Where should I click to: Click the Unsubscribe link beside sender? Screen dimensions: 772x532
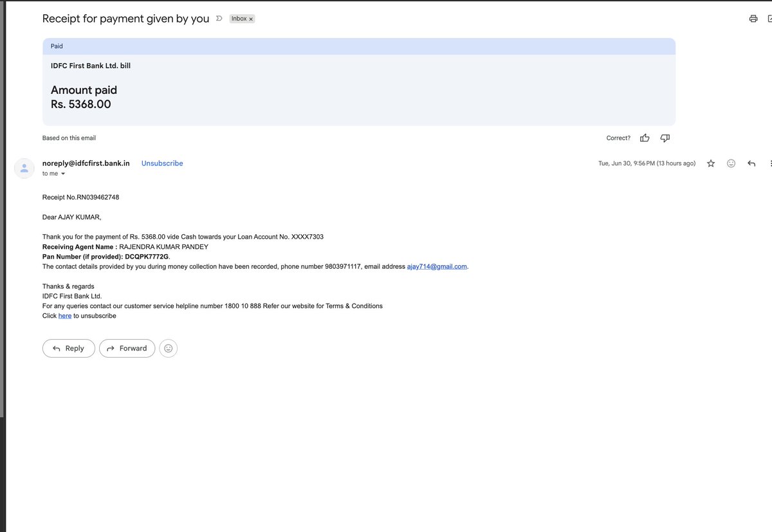[x=162, y=163]
